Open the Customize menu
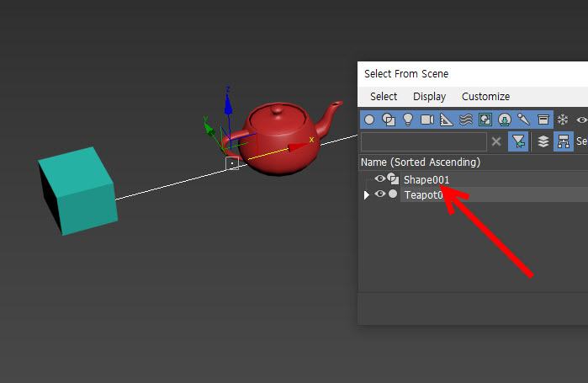588x383 pixels. click(485, 97)
